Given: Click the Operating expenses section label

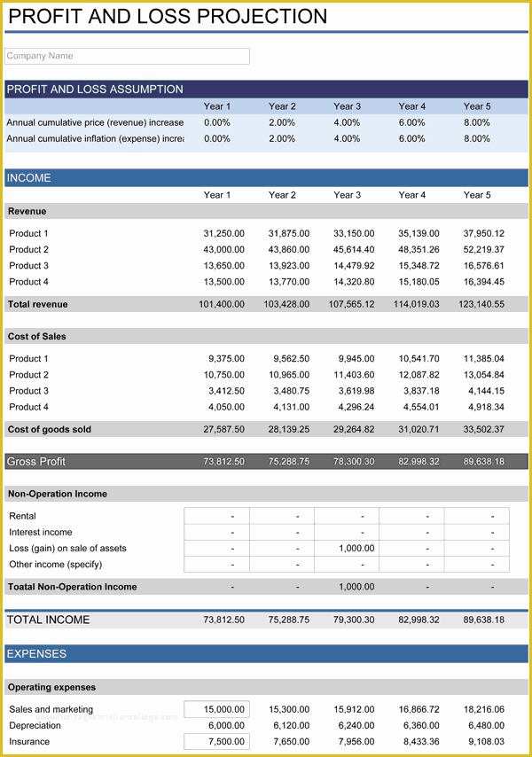Looking at the screenshot, I should (x=51, y=687).
